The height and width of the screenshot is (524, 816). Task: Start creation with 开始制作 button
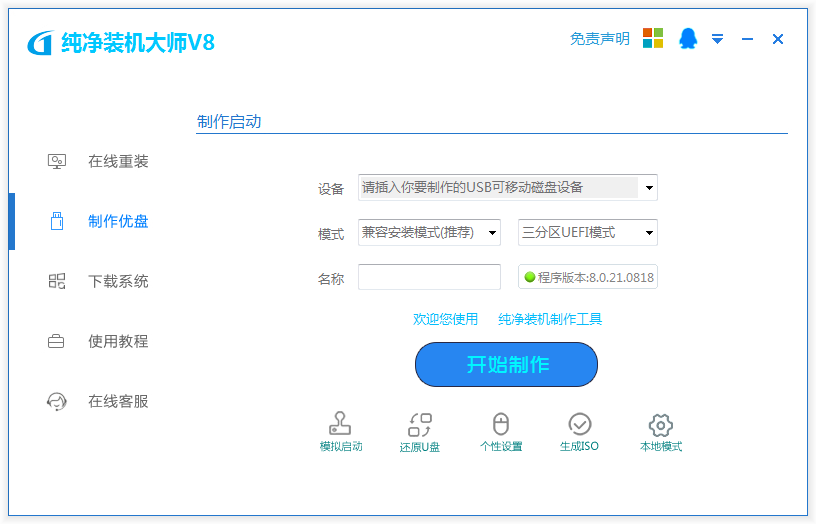[506, 364]
